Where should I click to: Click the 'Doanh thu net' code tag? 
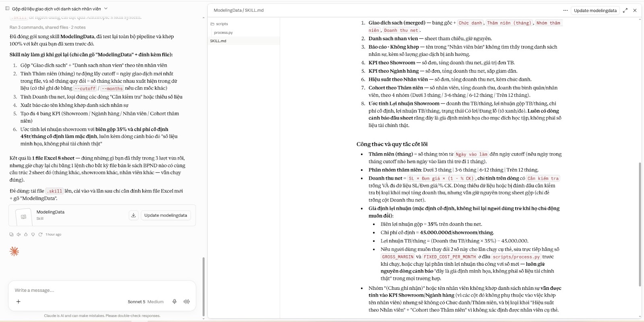[x=401, y=31]
